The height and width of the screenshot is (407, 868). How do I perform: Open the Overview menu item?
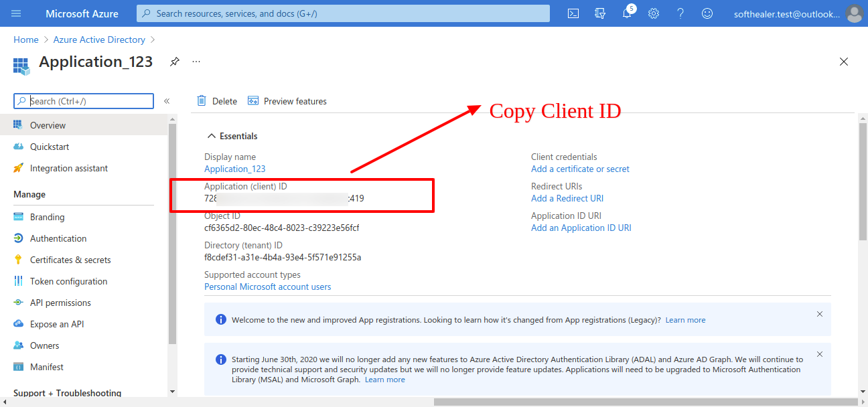click(x=84, y=125)
